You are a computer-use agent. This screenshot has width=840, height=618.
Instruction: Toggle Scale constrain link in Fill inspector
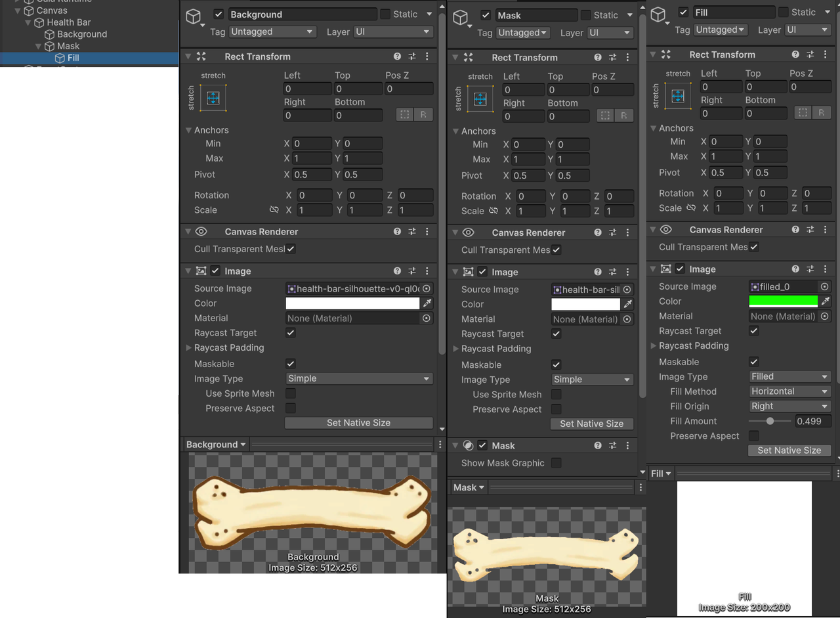(690, 208)
